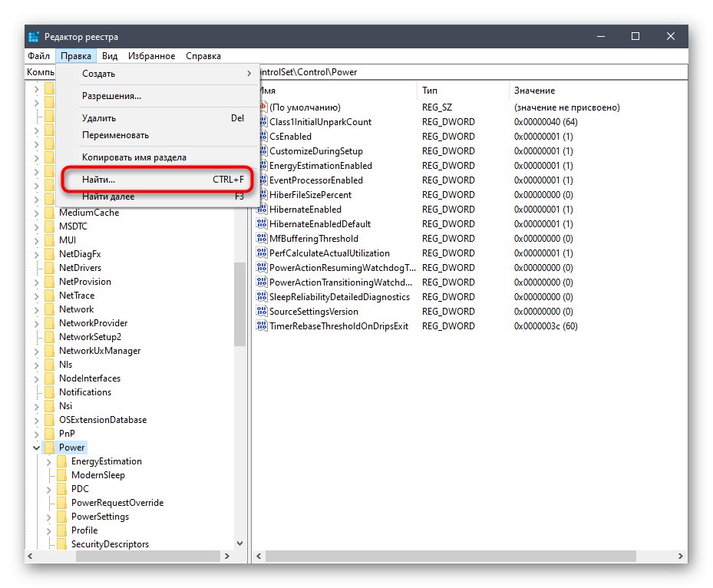Click values pane horizontal scroll-right arrow
This screenshot has height=588, width=713.
[x=680, y=557]
